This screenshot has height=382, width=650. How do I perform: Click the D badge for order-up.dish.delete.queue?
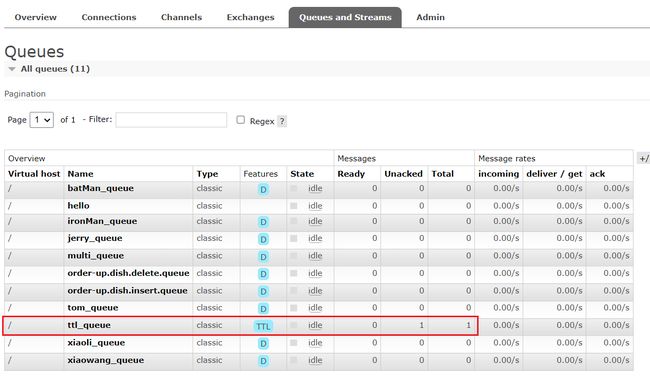(263, 274)
